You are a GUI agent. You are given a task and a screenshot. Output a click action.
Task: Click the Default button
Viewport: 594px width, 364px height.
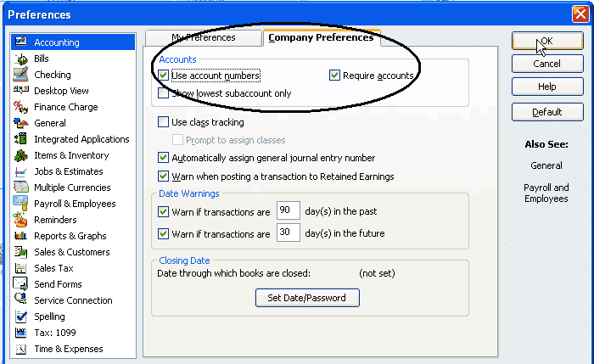(546, 112)
